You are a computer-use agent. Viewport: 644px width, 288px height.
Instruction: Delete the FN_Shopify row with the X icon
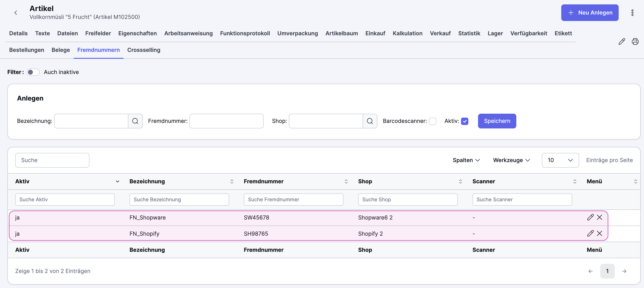tap(600, 233)
